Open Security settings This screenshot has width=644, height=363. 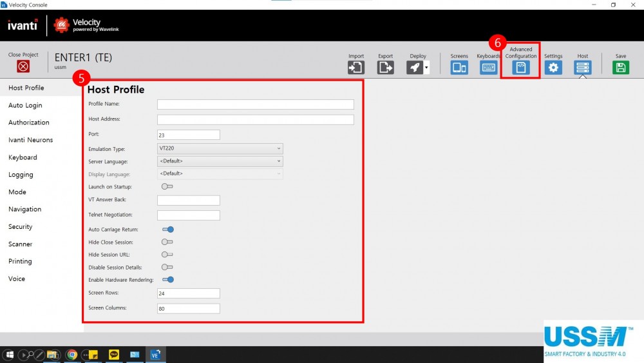pyautogui.click(x=20, y=226)
